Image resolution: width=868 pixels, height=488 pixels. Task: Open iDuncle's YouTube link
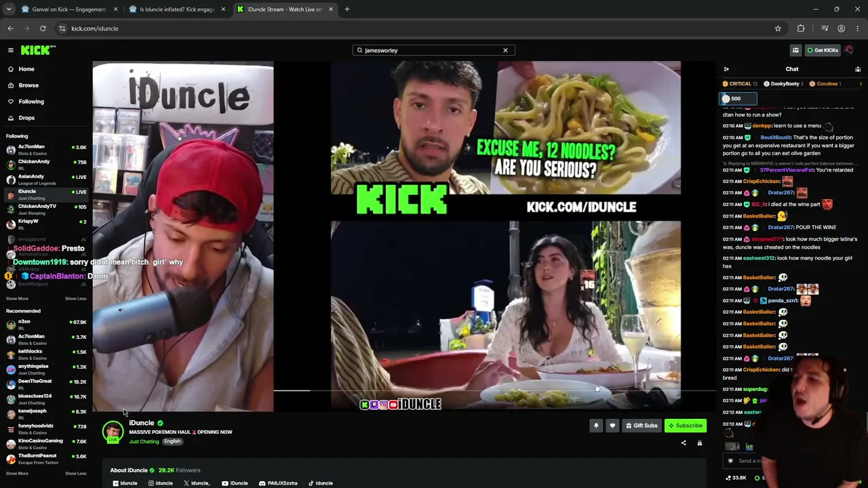coord(235,483)
